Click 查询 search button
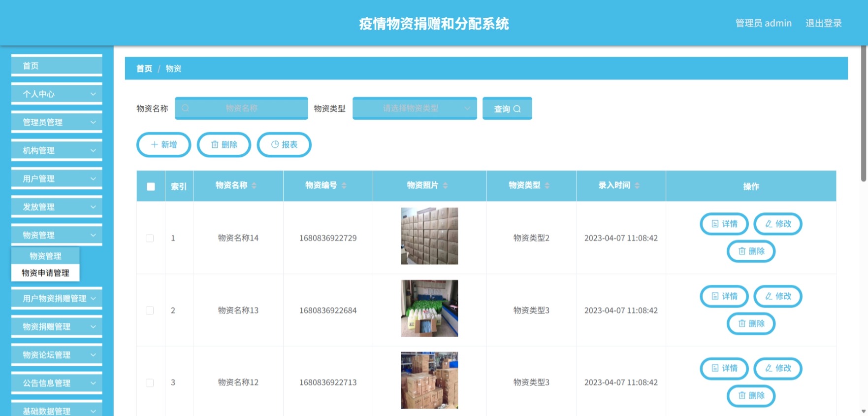Screen dimensions: 868x416 point(507,108)
